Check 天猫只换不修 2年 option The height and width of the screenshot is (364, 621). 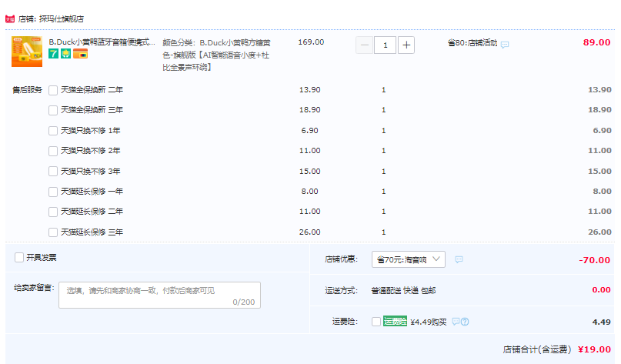(x=53, y=151)
